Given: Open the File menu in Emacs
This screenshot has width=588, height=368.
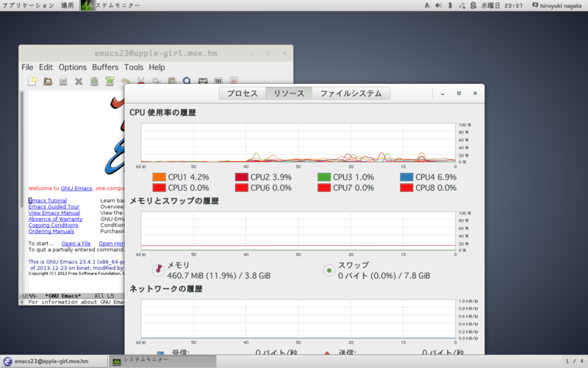Looking at the screenshot, I should 27,67.
